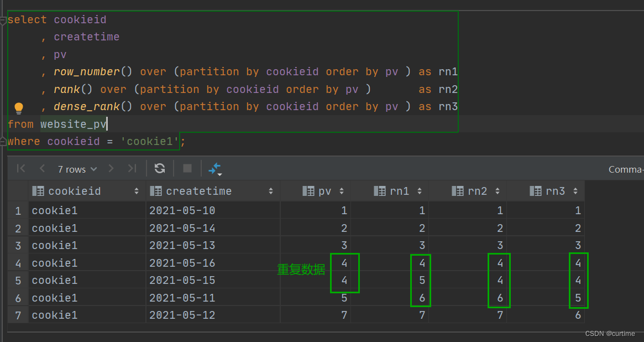Place cursor on dense_rank() function in editor
644x342 pixels.
(93, 107)
